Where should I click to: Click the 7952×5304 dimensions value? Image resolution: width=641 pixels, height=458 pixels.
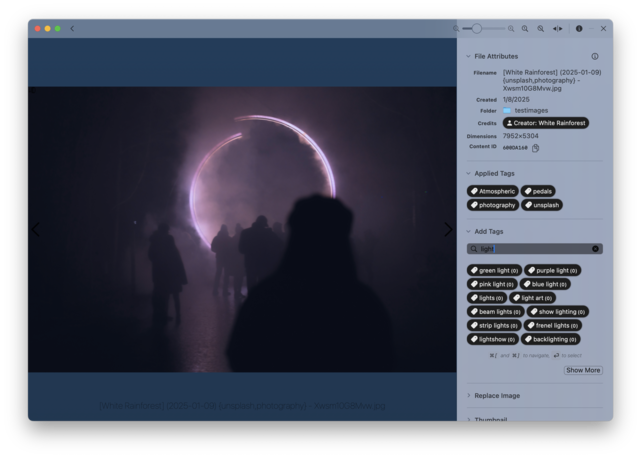point(520,136)
